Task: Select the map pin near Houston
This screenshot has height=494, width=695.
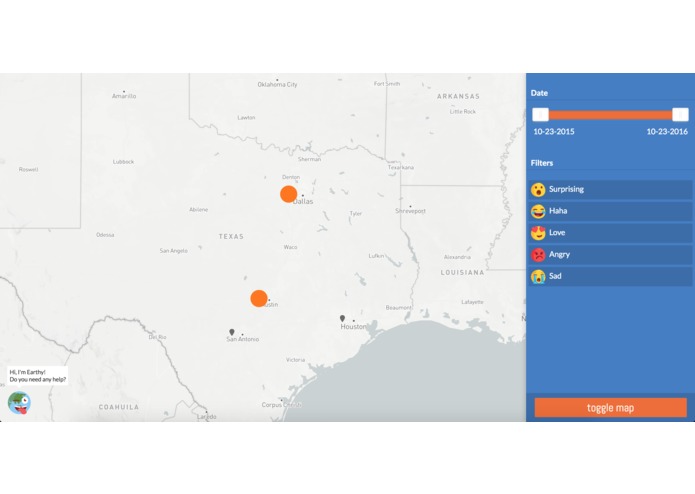Action: pos(342,318)
